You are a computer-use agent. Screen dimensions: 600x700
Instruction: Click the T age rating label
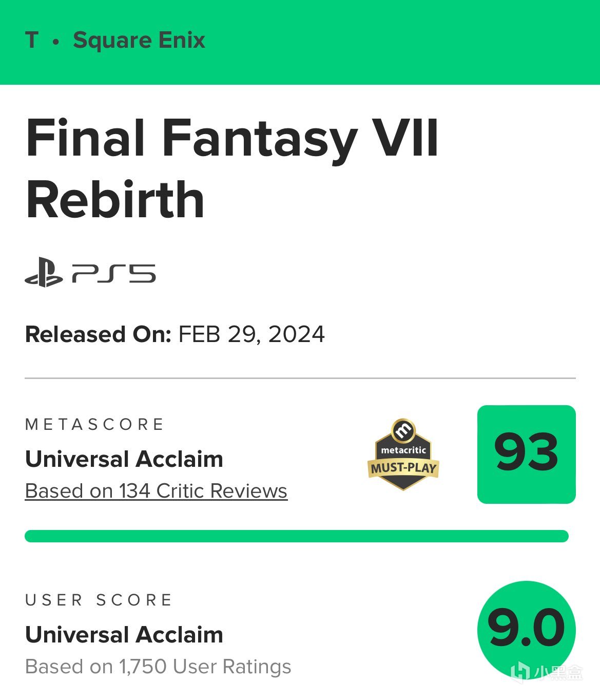(32, 41)
